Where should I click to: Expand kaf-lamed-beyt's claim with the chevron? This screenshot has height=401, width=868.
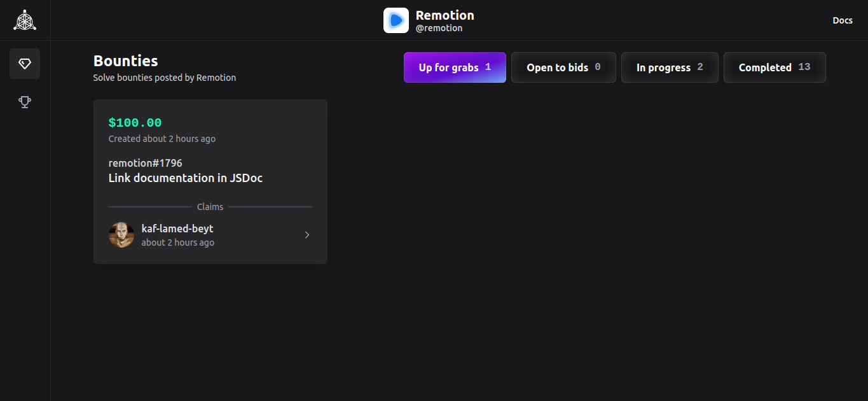307,235
